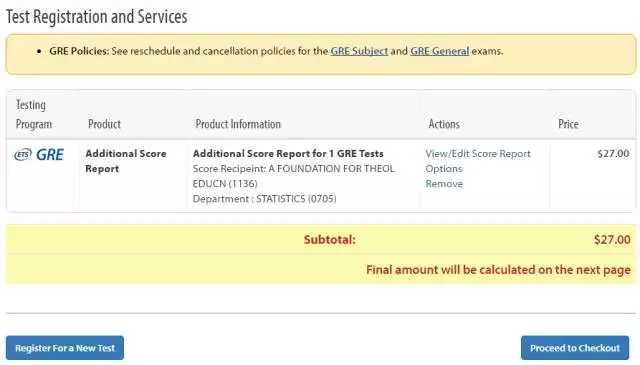Open the GRE Subject policy link
This screenshot has width=640, height=365.
coord(359,51)
